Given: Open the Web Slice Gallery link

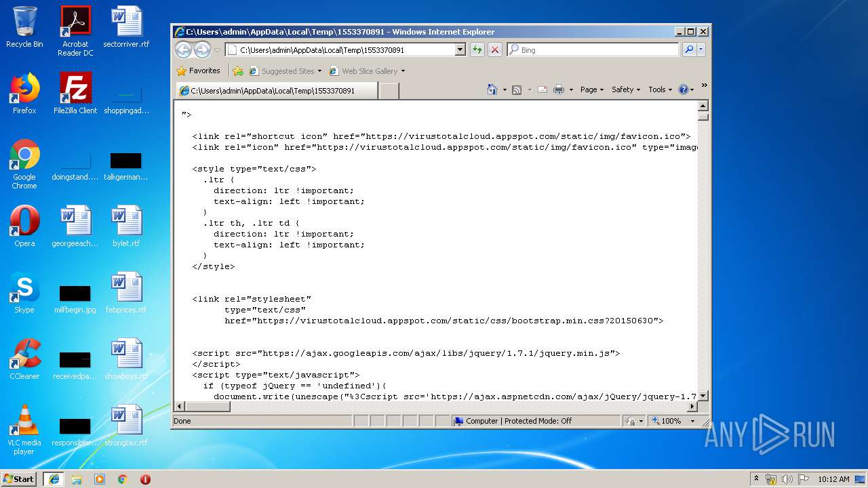Looking at the screenshot, I should tap(367, 70).
